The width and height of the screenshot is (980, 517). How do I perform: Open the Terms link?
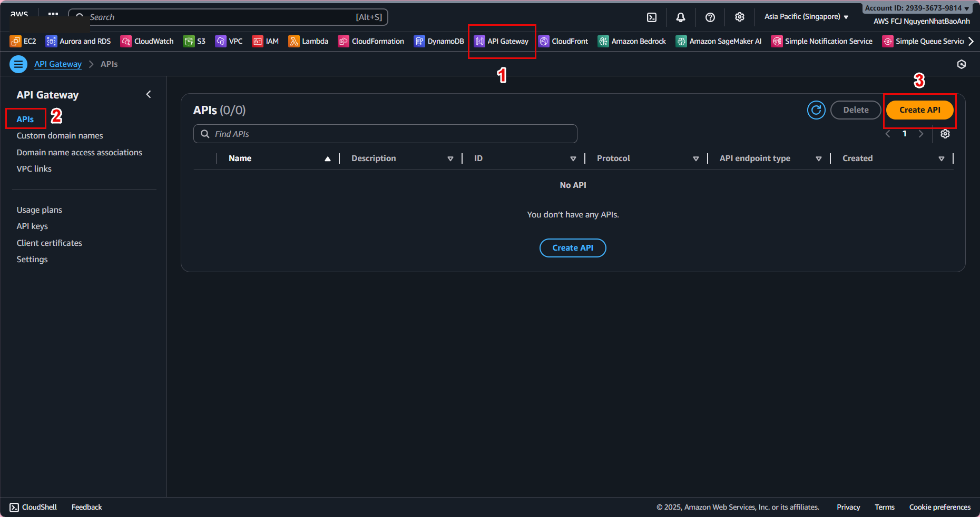point(885,508)
